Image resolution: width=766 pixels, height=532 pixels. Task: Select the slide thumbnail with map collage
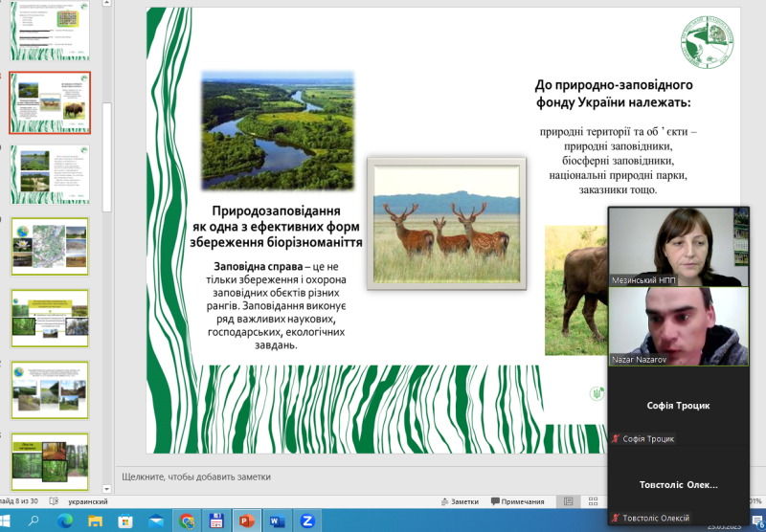point(49,246)
